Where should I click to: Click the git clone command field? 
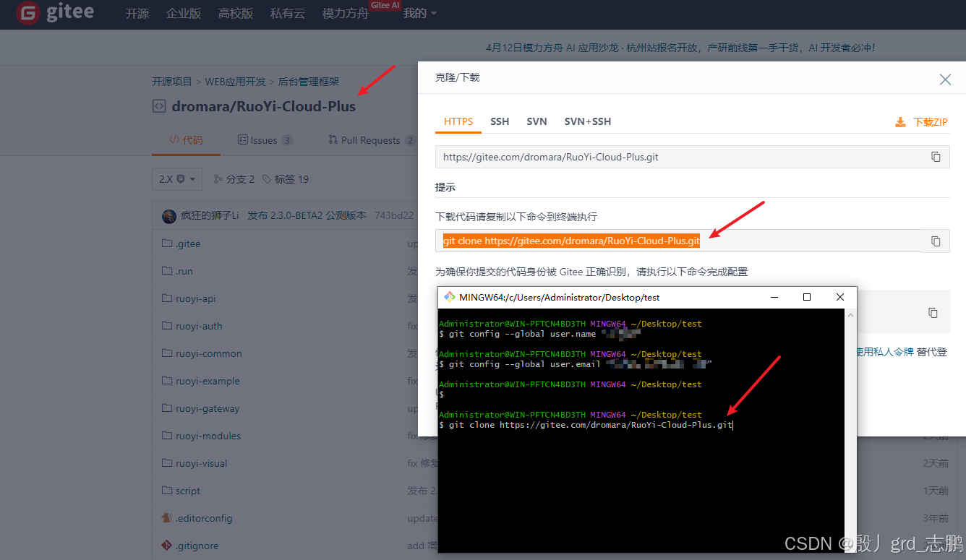coord(678,241)
